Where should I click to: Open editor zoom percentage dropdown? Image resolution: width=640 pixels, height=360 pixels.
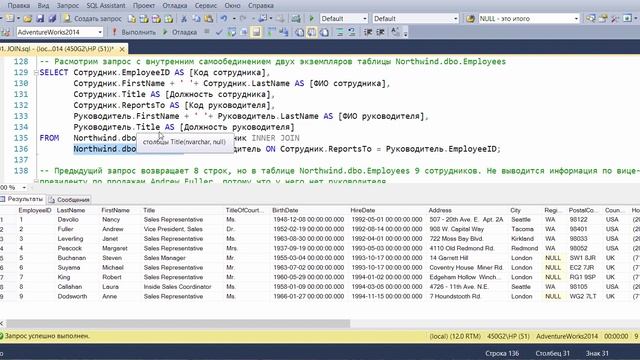(x=24, y=187)
